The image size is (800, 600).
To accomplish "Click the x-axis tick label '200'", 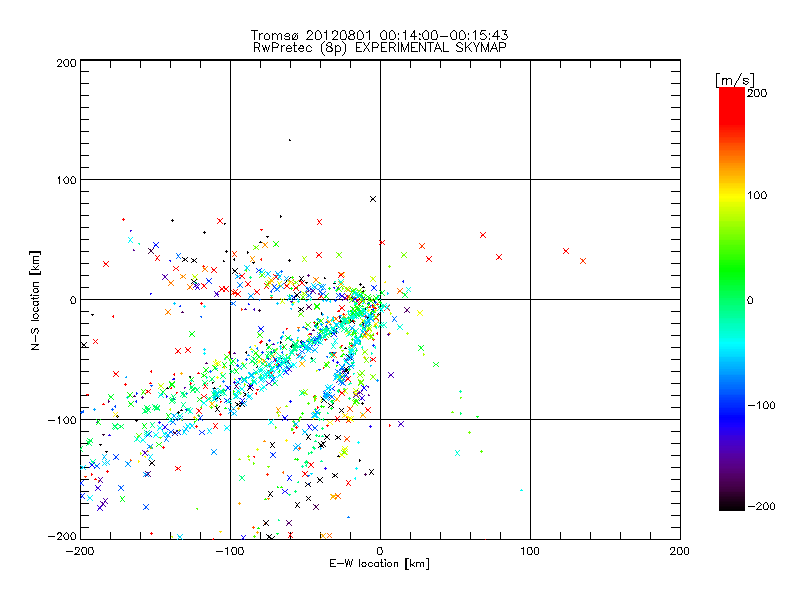I will (680, 551).
